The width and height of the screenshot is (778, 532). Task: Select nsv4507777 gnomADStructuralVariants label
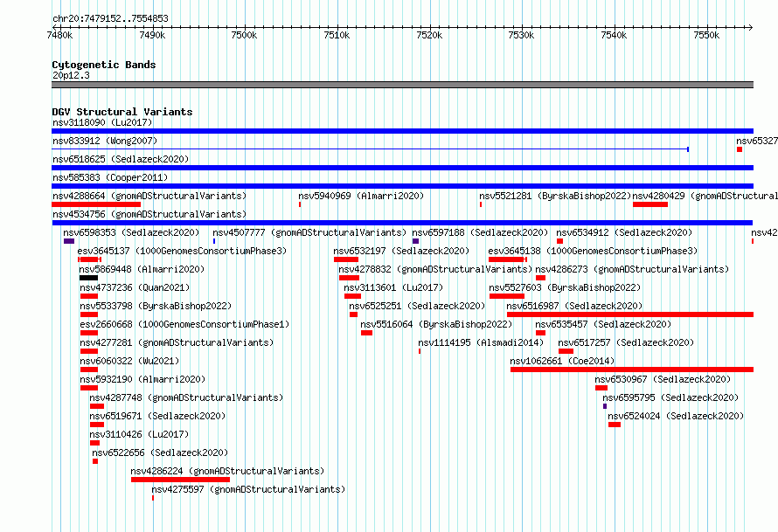(x=309, y=232)
